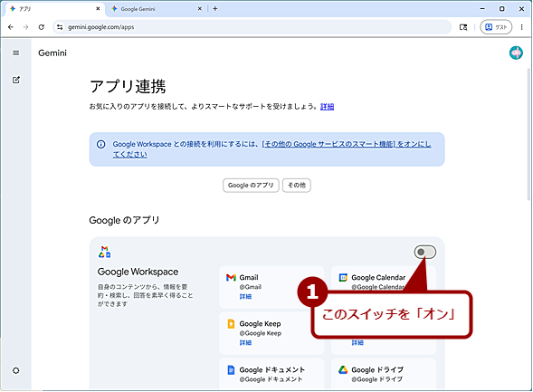Open the Gemini hamburger main menu

tap(16, 53)
